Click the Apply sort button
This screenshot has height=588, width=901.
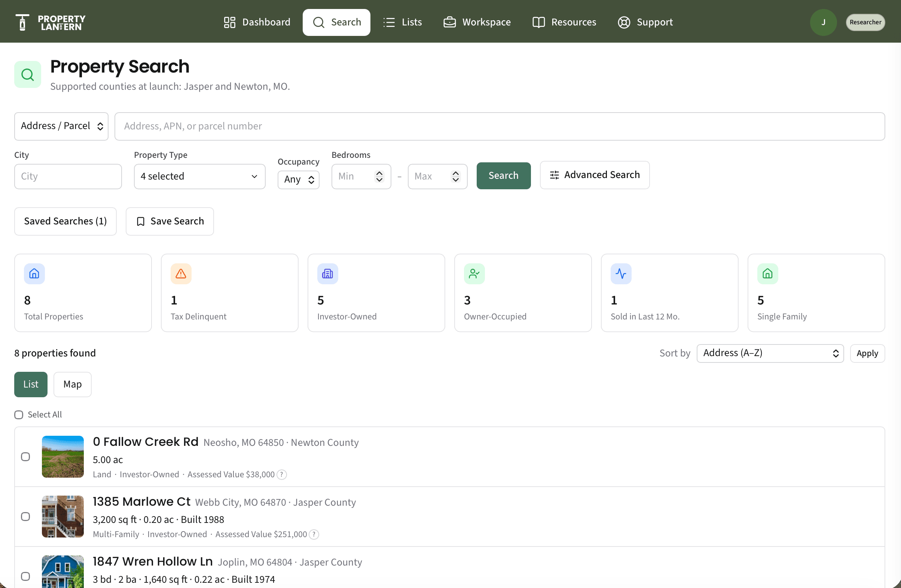point(867,353)
